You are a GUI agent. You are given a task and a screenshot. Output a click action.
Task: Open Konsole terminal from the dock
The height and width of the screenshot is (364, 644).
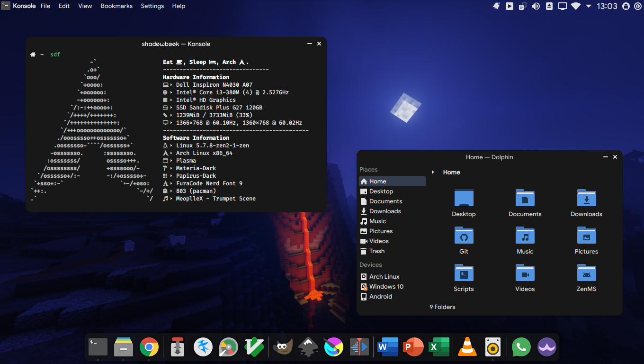pyautogui.click(x=98, y=347)
